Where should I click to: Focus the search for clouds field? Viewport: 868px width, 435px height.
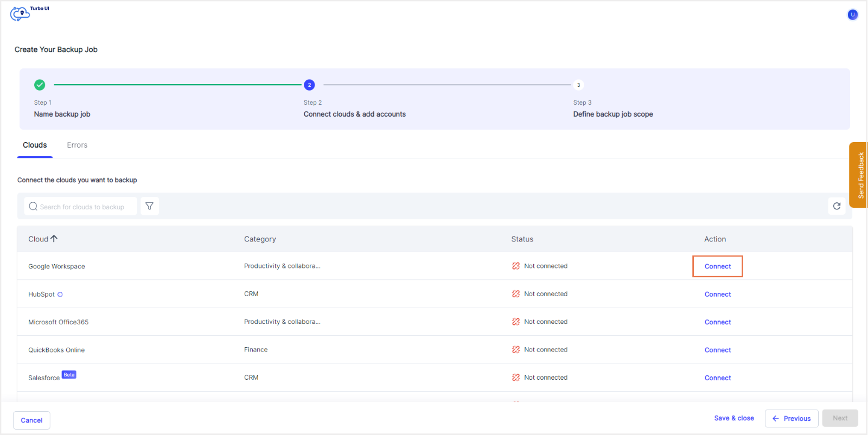tap(80, 207)
